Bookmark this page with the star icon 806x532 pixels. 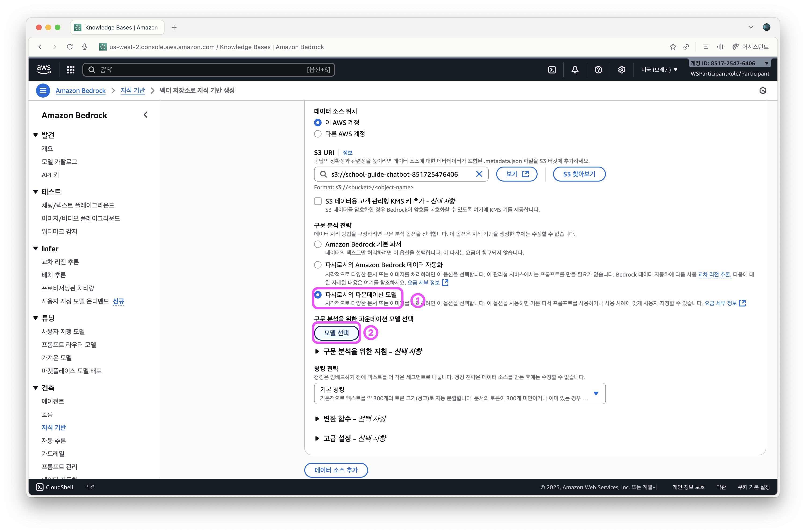[x=673, y=47]
